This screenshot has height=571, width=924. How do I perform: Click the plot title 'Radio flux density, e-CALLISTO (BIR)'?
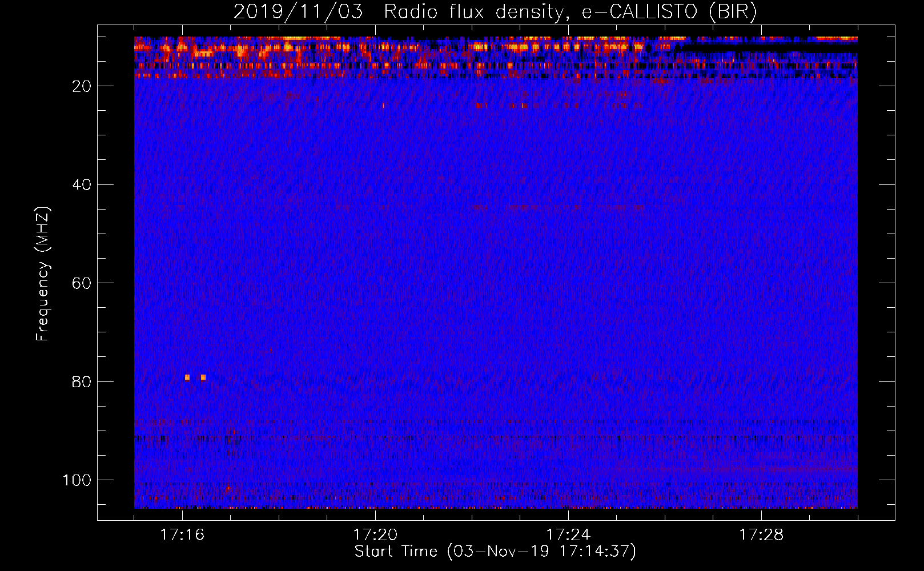(571, 12)
